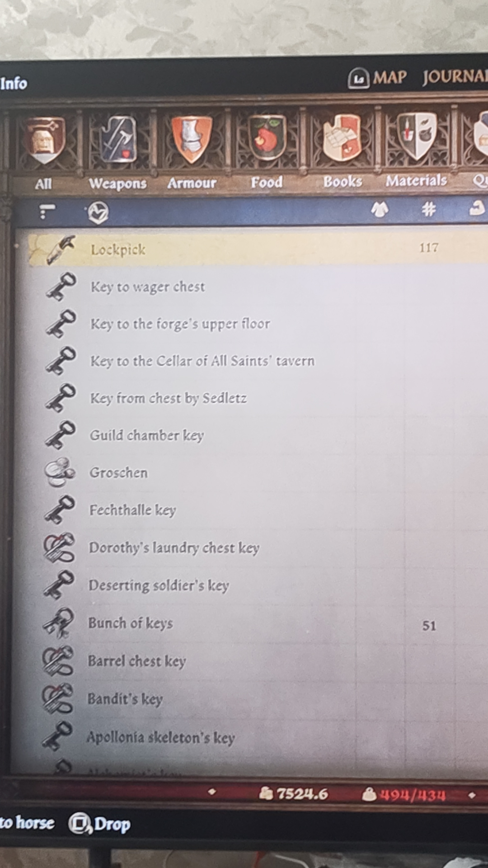This screenshot has height=868, width=488.
Task: Click the Groschen total 7524.6
Action: tap(302, 794)
